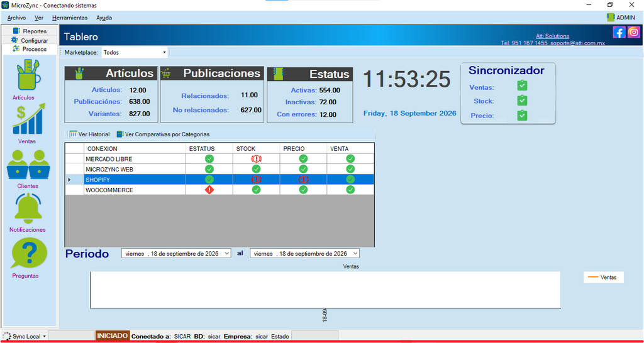Open the Clientes sidebar icon

point(29,164)
